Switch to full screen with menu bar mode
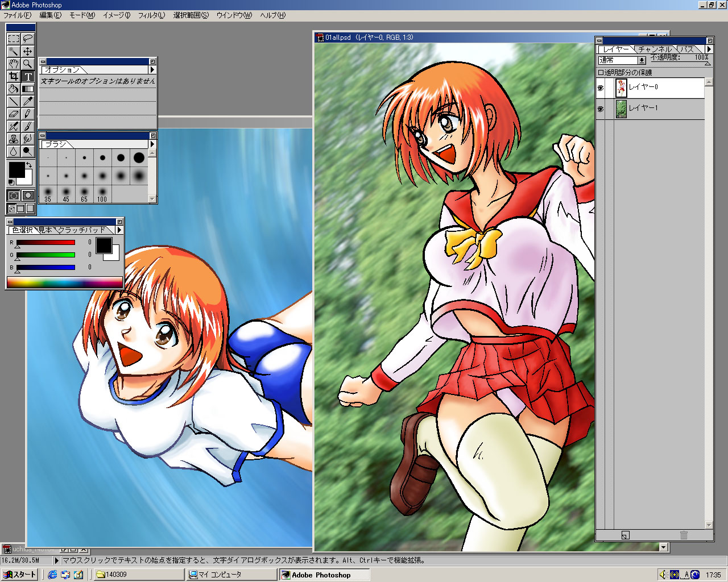 (21, 209)
